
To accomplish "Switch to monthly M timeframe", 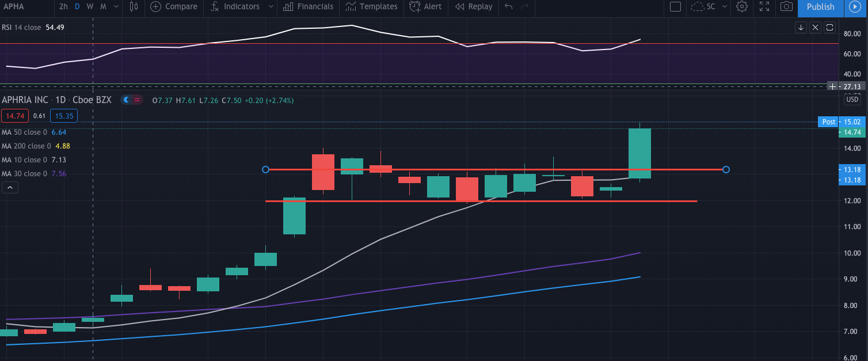I will pos(103,7).
